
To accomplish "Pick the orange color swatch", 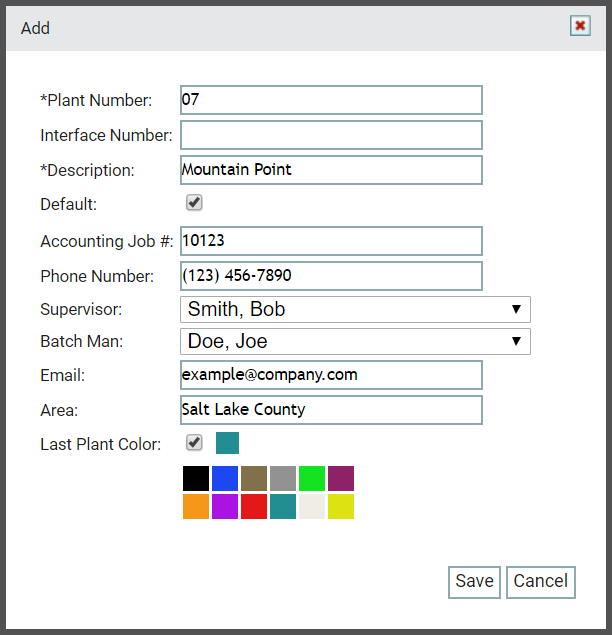I will [x=196, y=506].
